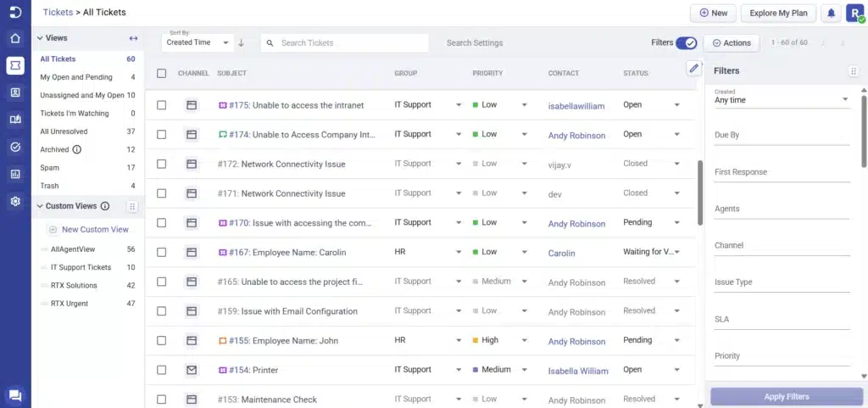Toggle sort direction arrow next to Created Time
Viewport: 868px width, 408px height.
click(241, 42)
